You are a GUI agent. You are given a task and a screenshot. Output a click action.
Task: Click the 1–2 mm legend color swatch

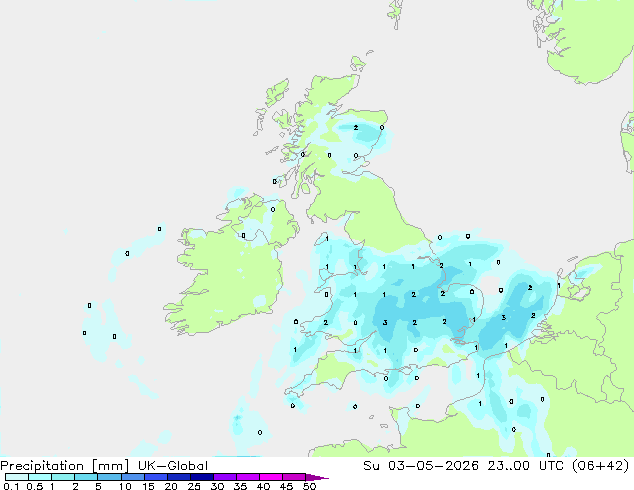[63, 477]
